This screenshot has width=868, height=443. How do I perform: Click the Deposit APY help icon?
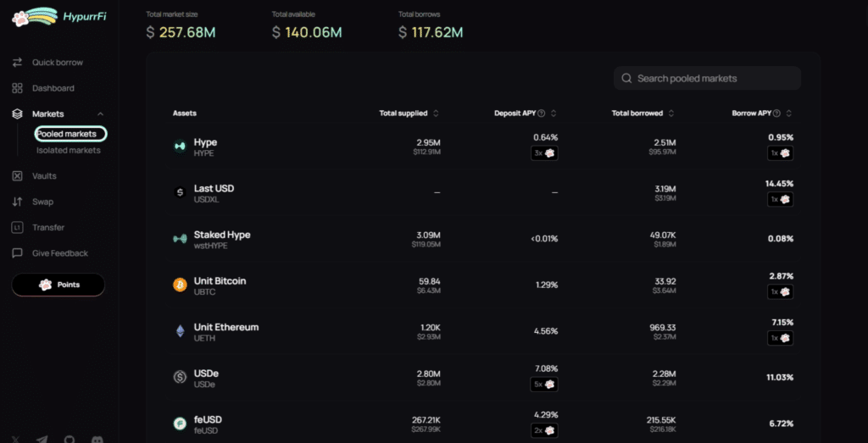tap(542, 114)
